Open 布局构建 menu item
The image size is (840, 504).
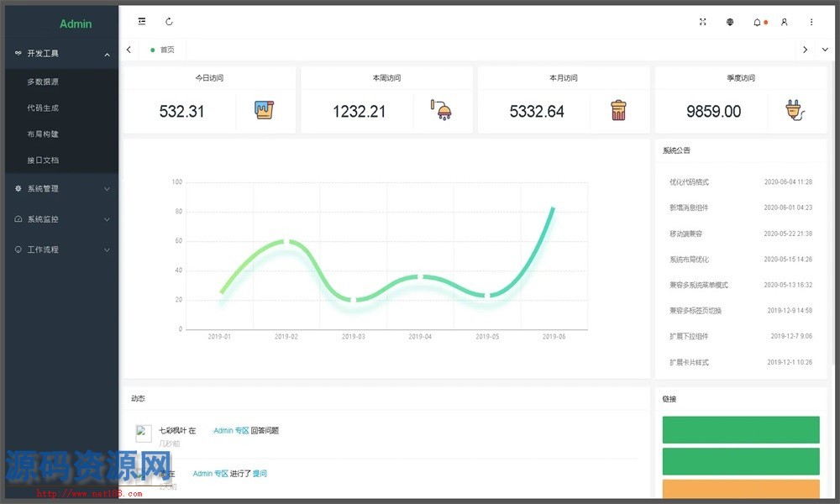[61, 134]
